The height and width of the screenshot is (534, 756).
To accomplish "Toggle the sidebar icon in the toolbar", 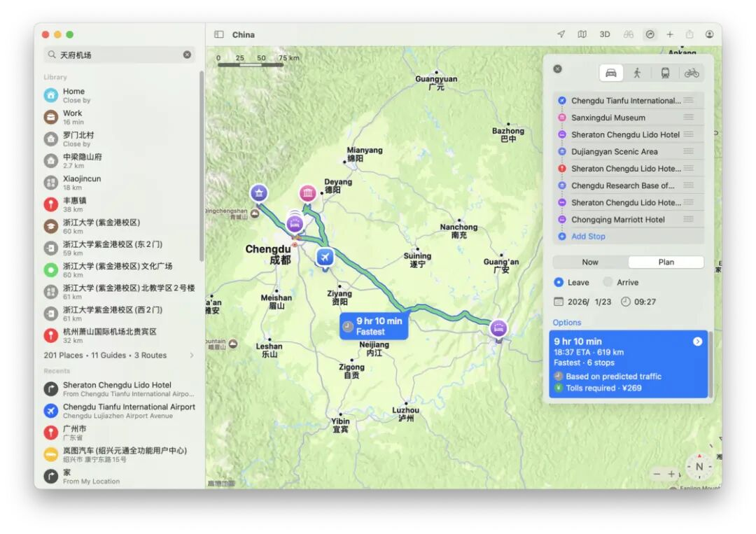I will (219, 34).
